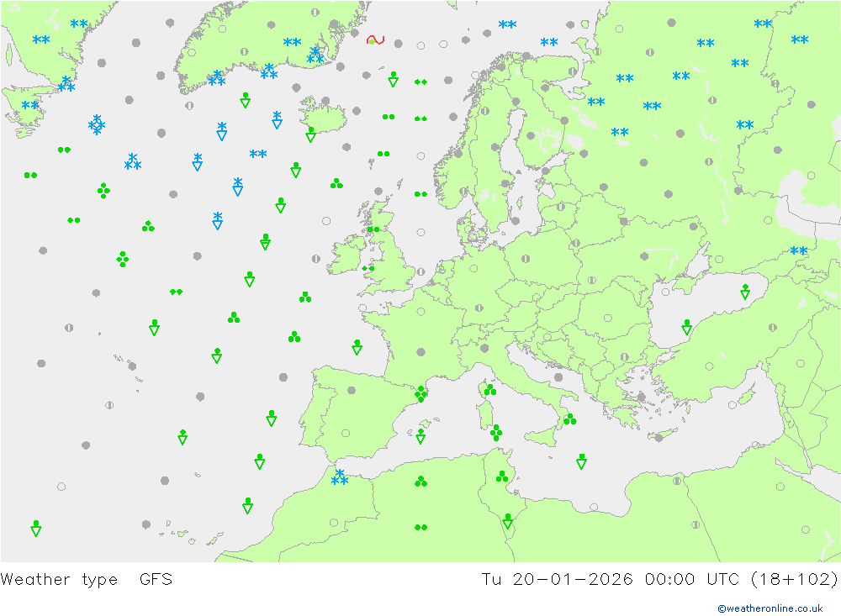
Task: Click the shower symbol in the bottom-left corner
Action: tap(36, 529)
